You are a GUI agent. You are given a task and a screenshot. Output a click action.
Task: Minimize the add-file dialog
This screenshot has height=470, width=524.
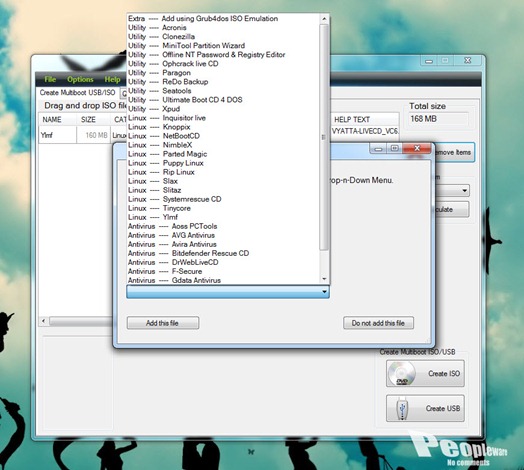(x=378, y=149)
